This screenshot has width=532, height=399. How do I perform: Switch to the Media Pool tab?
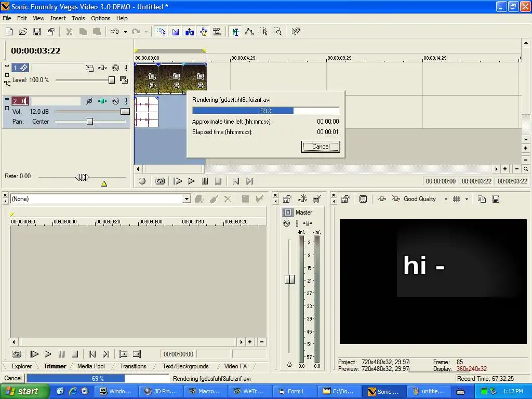tap(91, 366)
